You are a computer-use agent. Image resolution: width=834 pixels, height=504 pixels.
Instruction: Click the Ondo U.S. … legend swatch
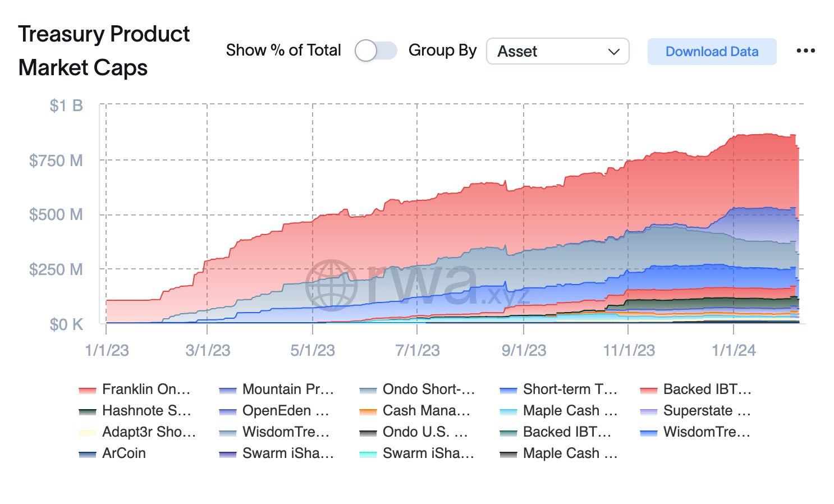coord(368,433)
